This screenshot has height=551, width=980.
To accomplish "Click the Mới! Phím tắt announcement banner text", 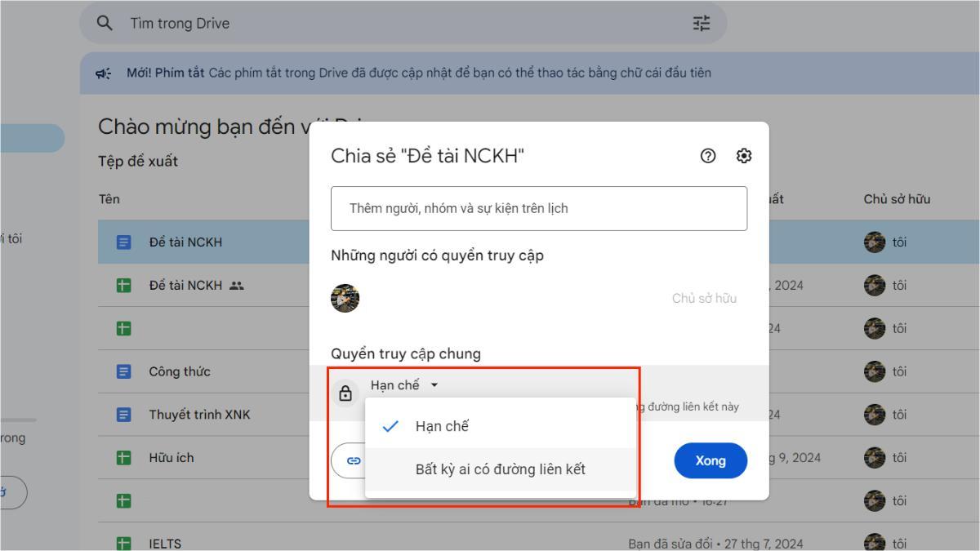I will (419, 73).
